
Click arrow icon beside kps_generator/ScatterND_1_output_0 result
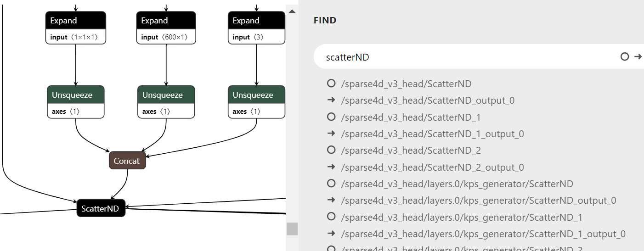[x=331, y=234]
